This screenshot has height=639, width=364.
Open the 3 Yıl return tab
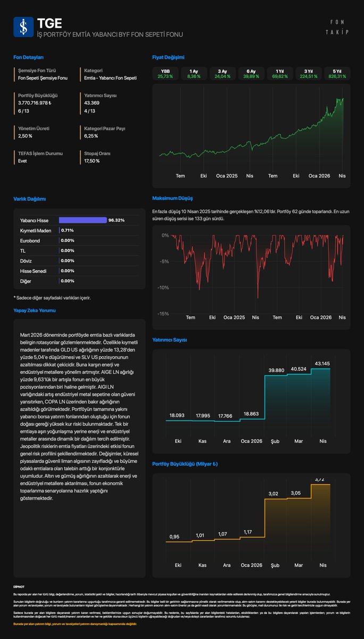(x=309, y=73)
